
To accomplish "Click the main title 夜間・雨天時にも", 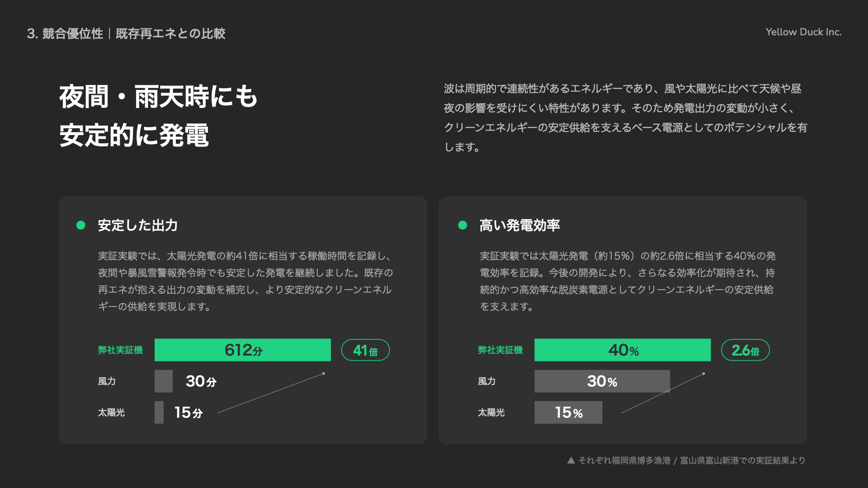I will click(x=159, y=97).
